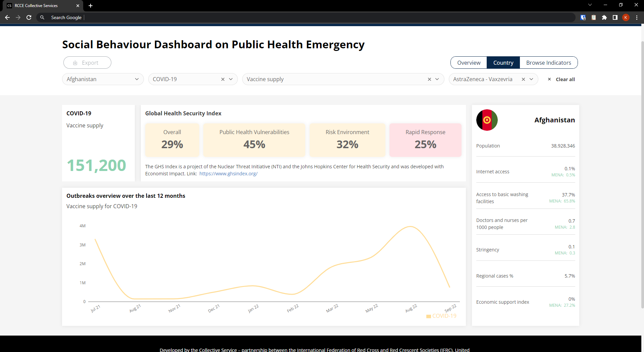This screenshot has height=352, width=644.
Task: Click the Export button
Action: point(87,63)
